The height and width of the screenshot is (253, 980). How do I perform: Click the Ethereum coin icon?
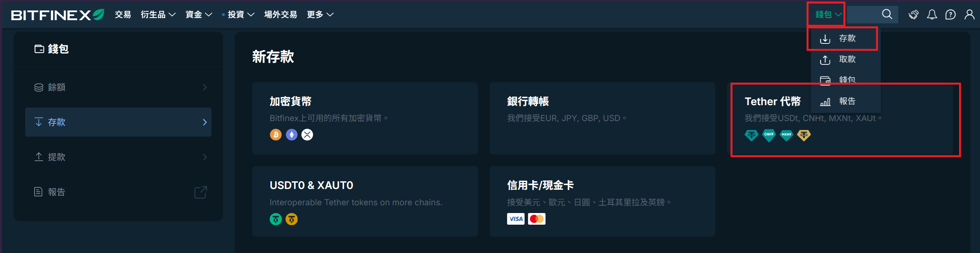tap(292, 135)
